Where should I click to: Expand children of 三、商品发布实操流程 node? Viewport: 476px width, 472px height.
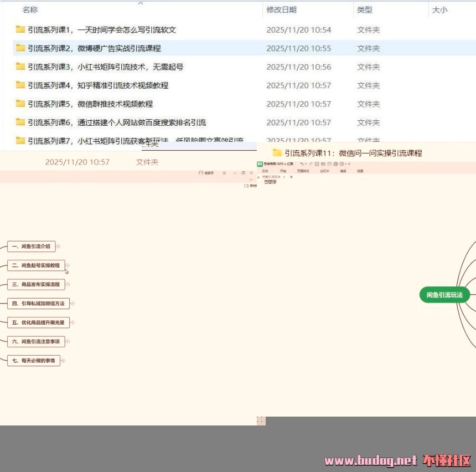(68, 284)
